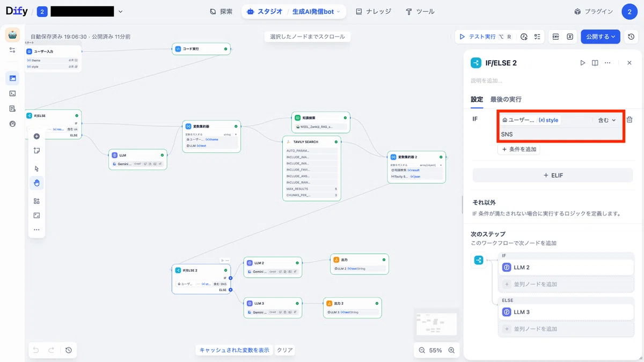
Task: Delete the IF condition with trash icon
Action: tap(630, 120)
